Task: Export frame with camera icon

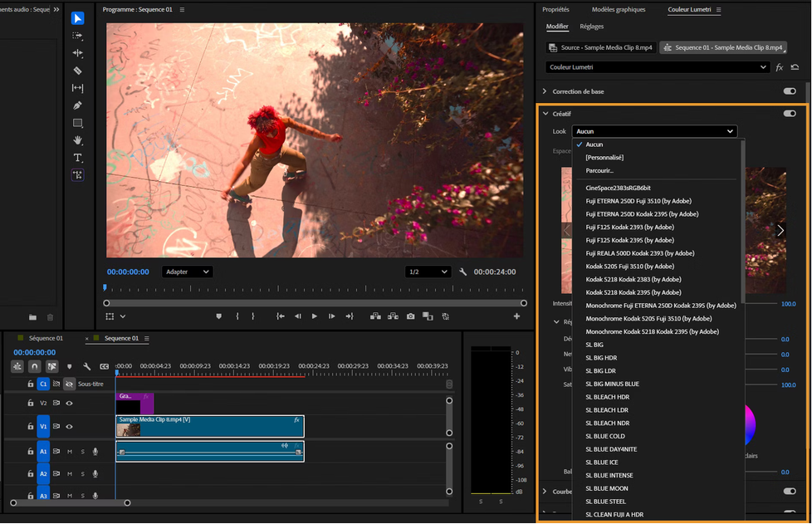Action: coord(411,316)
